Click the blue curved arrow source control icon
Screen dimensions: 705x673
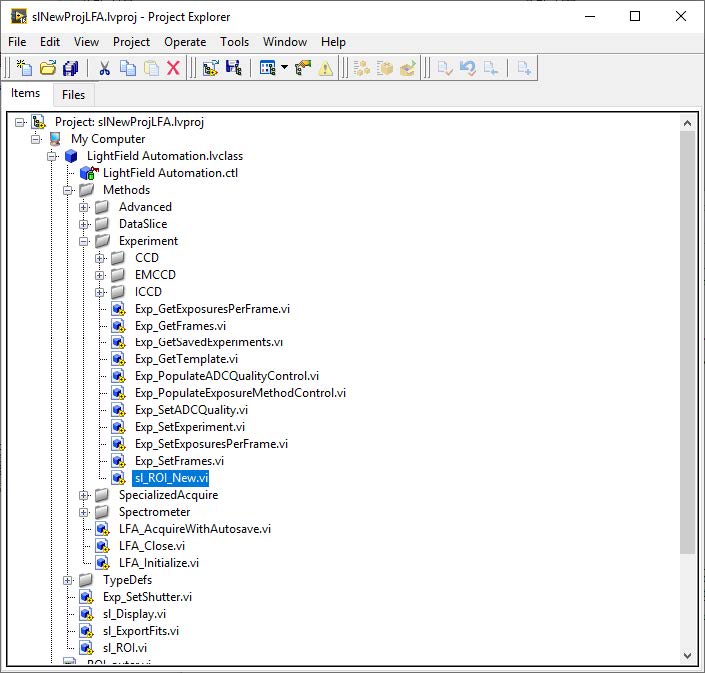468,68
